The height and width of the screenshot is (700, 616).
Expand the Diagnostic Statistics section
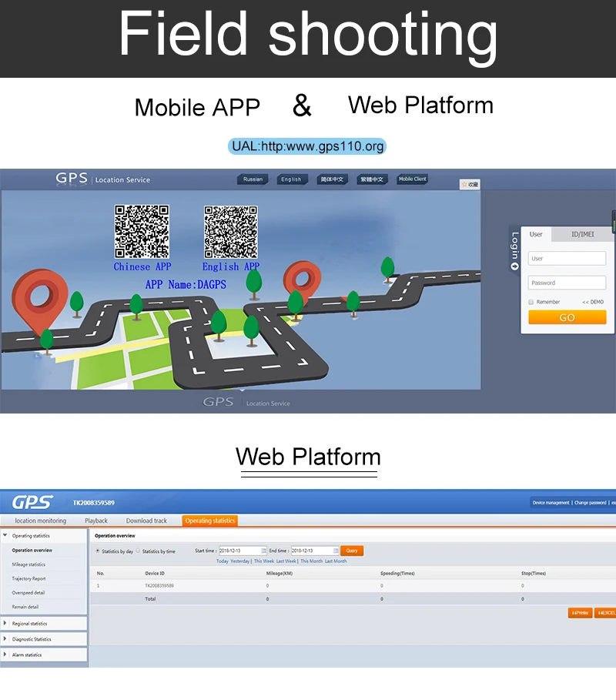click(x=5, y=639)
